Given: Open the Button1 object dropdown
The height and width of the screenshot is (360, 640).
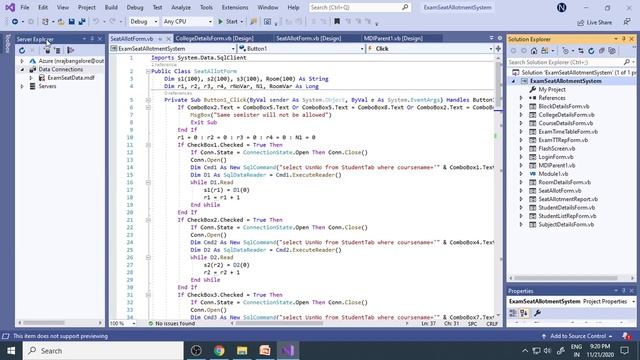Looking at the screenshot, I should click(301, 49).
